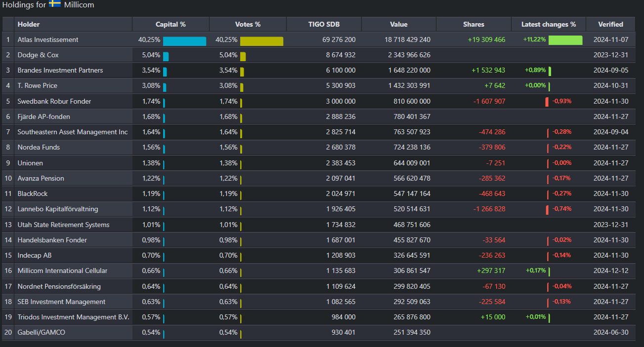Image resolution: width=644 pixels, height=347 pixels.
Task: Select BlackRock share change -468 643
Action: (x=492, y=193)
